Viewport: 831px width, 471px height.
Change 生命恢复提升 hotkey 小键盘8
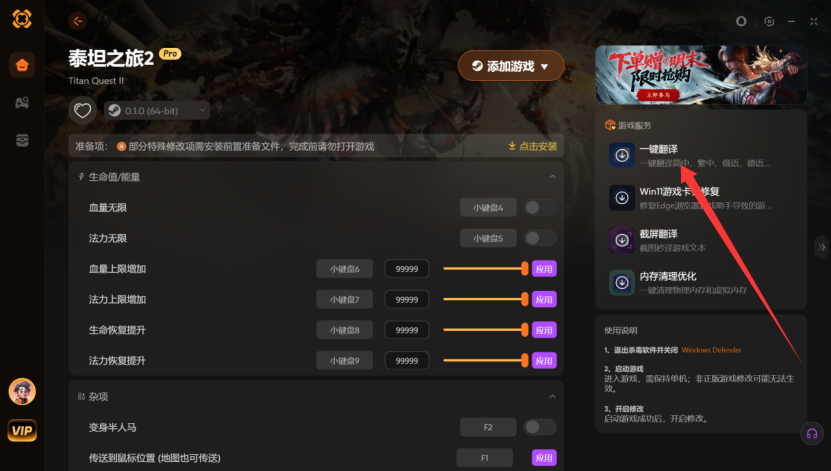tap(344, 331)
